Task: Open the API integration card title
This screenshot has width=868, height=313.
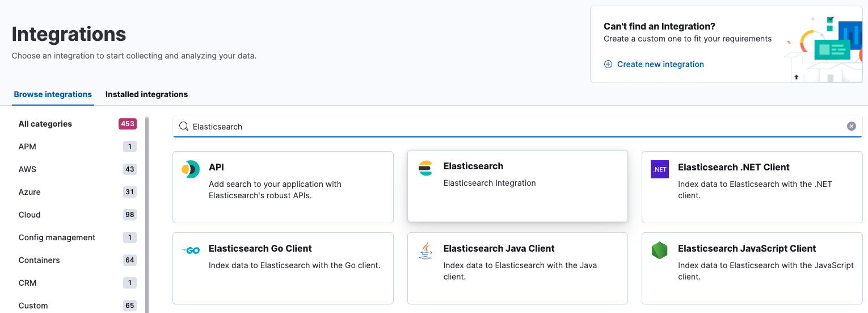Action: pyautogui.click(x=216, y=167)
